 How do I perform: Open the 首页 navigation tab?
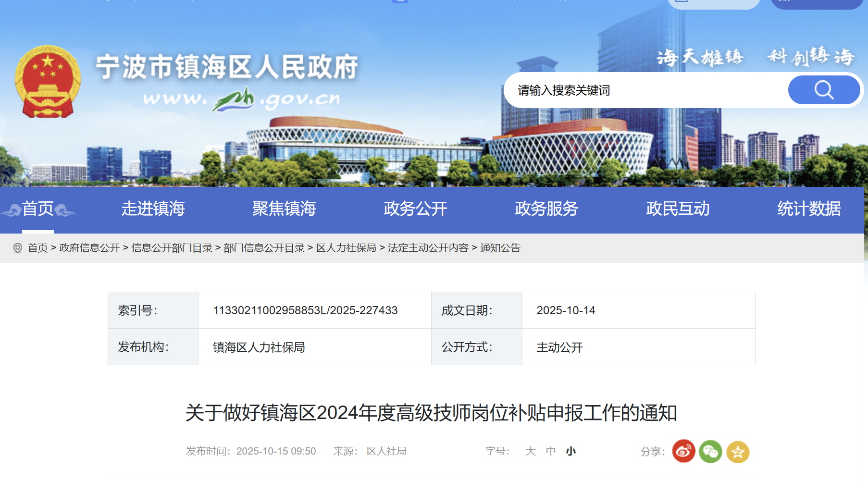(x=38, y=209)
